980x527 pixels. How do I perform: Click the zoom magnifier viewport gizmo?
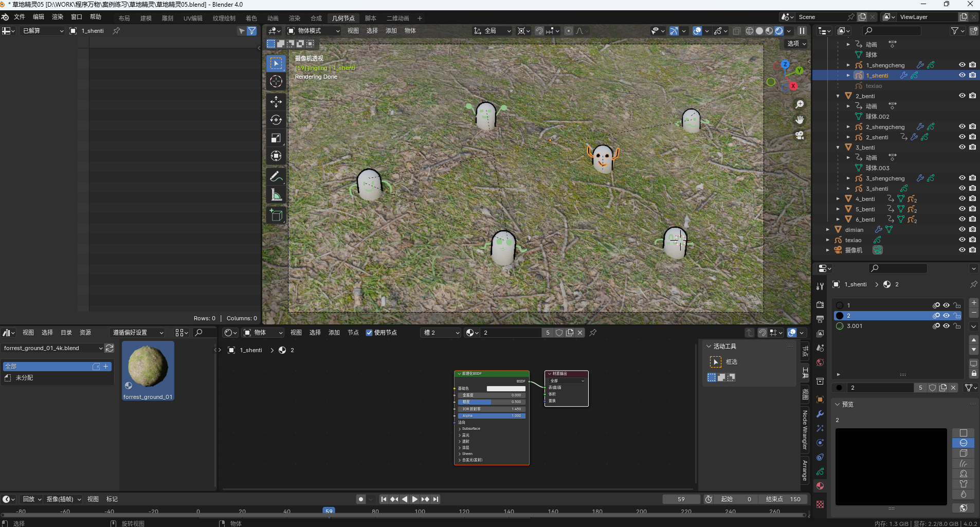(x=800, y=104)
